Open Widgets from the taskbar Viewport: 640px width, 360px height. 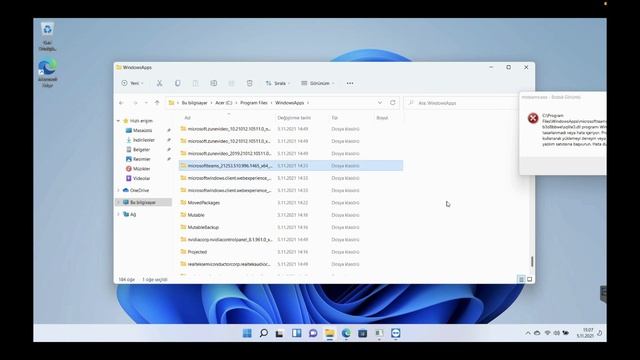point(297,333)
